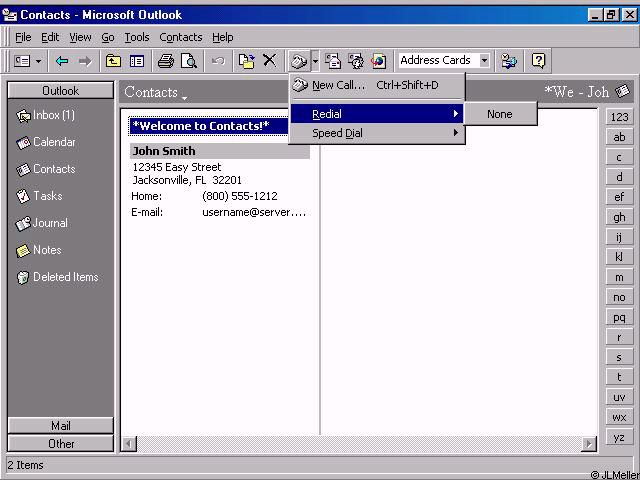Click the horizontal scrollbar left arrow
Viewport: 640px width, 480px height.
[129, 444]
